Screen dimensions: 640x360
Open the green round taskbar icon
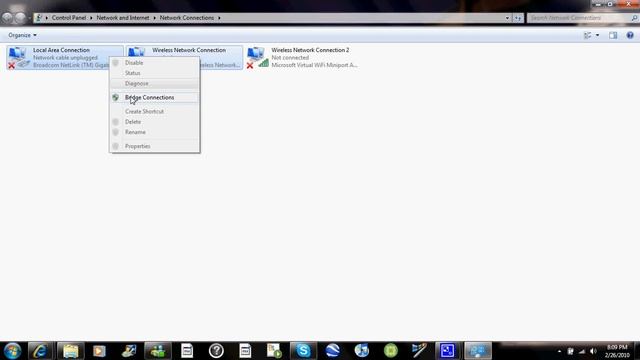(391, 351)
